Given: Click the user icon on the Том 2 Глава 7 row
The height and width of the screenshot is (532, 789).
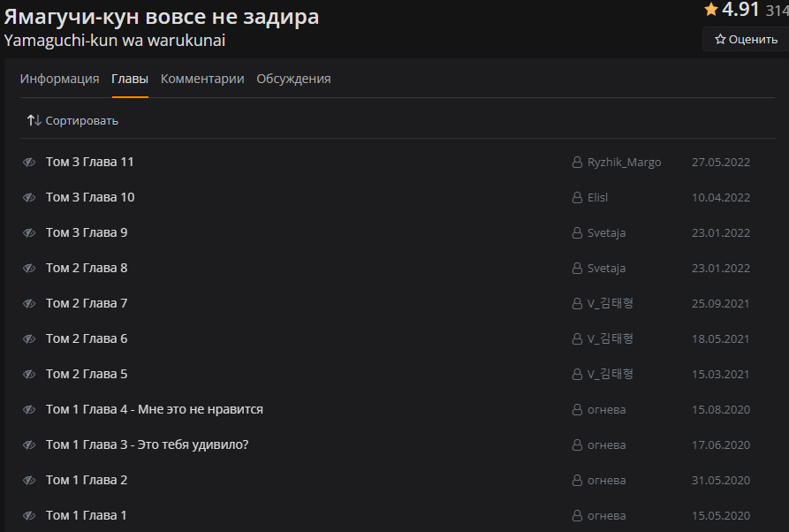Looking at the screenshot, I should coord(577,304).
